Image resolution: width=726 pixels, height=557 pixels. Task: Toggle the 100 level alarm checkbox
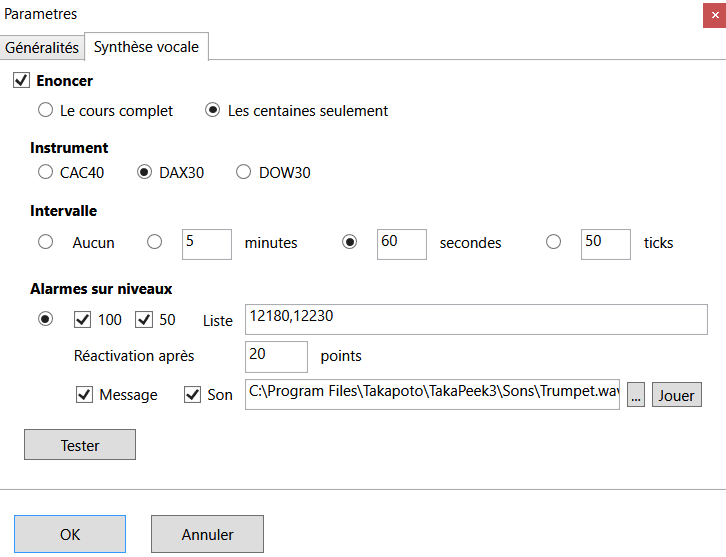click(x=83, y=320)
